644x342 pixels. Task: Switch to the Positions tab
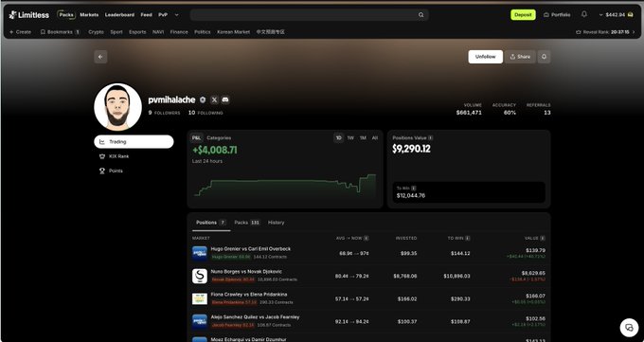(x=211, y=223)
